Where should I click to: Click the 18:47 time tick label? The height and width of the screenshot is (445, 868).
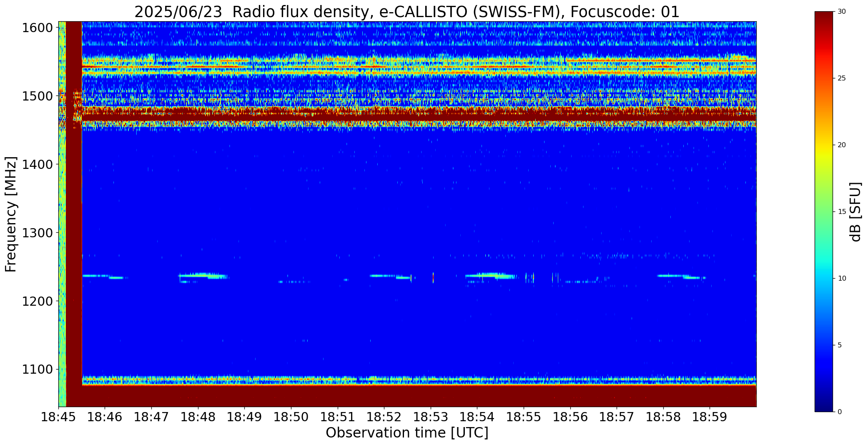tap(151, 417)
